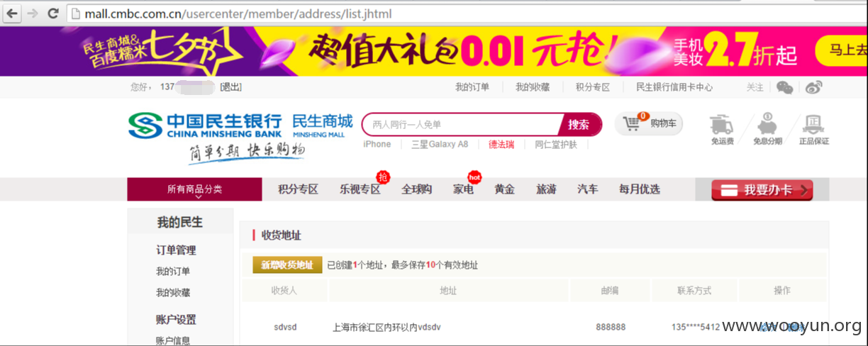Open the 黄金 navigation tab
The width and height of the screenshot is (868, 346).
(505, 189)
